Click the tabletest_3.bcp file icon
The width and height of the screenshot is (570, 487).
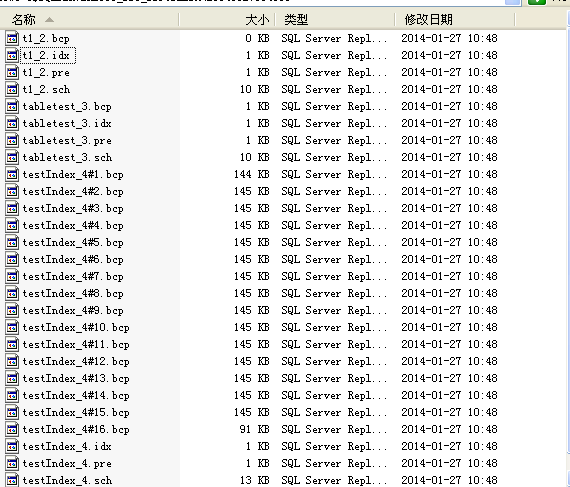tap(12, 106)
